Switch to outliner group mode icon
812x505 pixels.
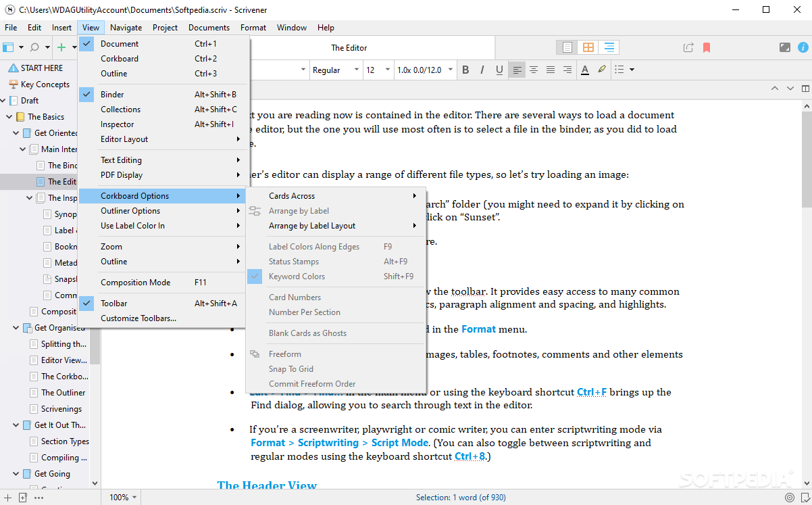point(609,47)
